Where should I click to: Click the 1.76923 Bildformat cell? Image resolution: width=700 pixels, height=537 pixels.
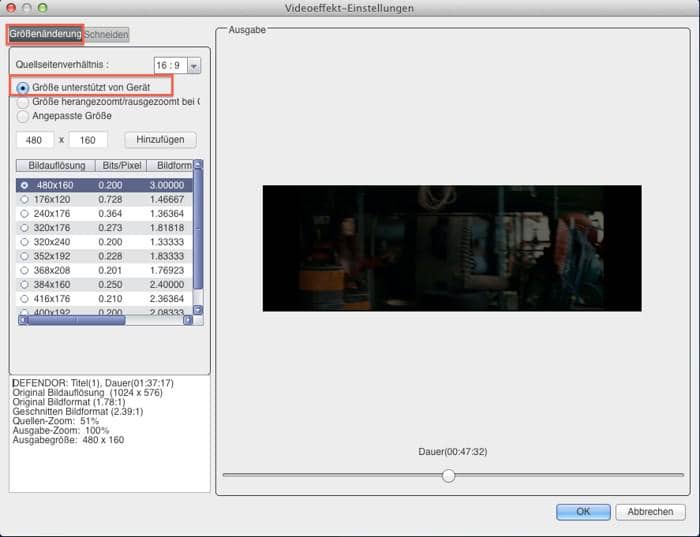click(167, 271)
